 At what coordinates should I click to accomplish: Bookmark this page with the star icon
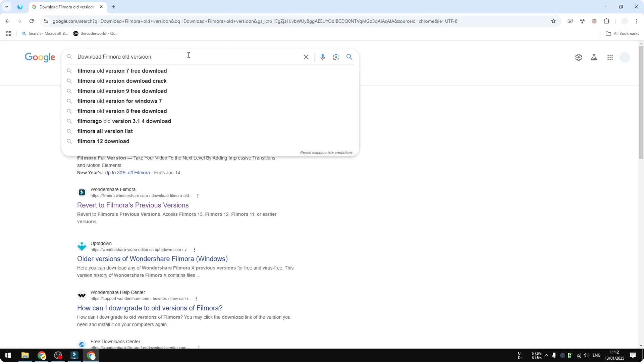coord(553,21)
